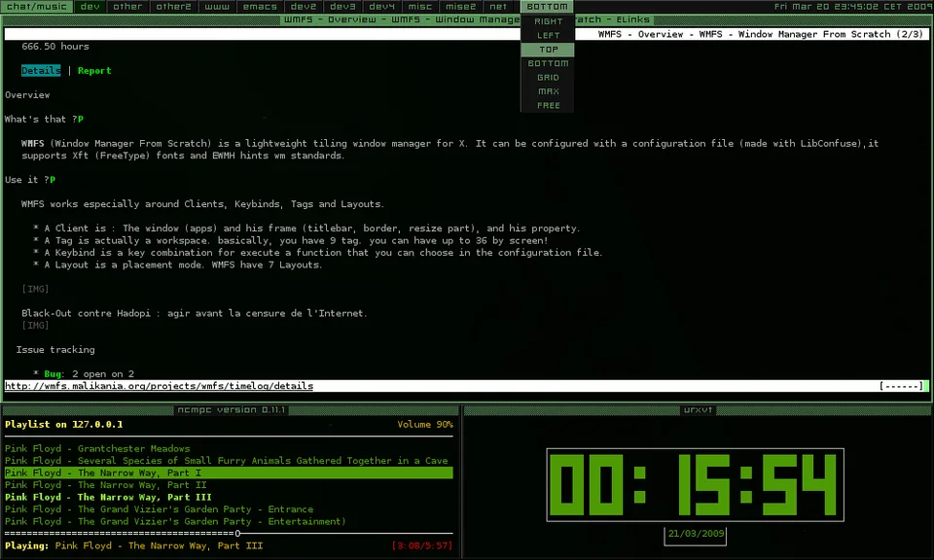This screenshot has height=560, width=934.
Task: Click the ELinks page title bar text
Action: (x=760, y=34)
